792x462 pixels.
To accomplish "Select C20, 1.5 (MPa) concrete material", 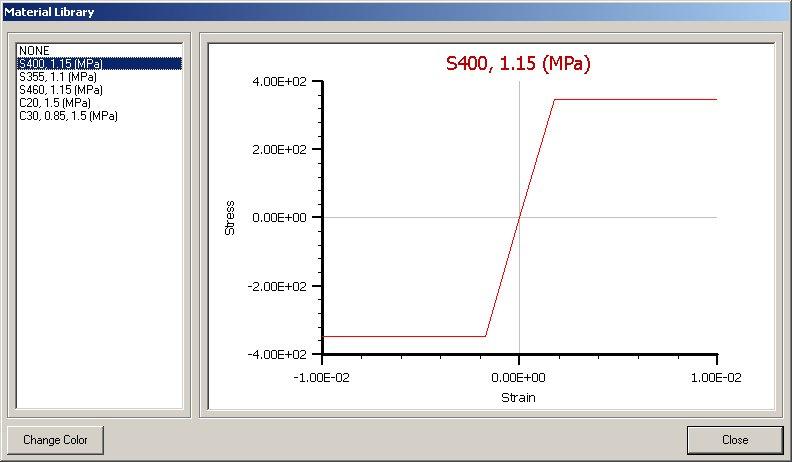I will click(55, 102).
